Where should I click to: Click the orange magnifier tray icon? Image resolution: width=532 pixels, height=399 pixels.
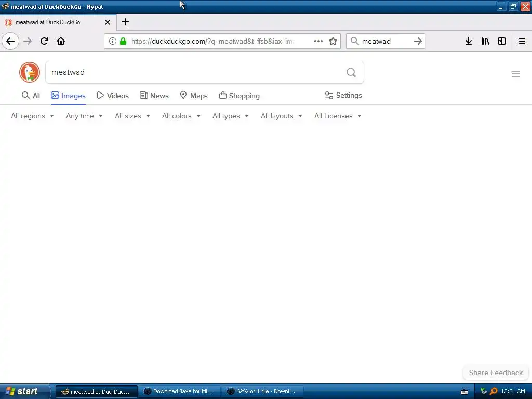494,391
